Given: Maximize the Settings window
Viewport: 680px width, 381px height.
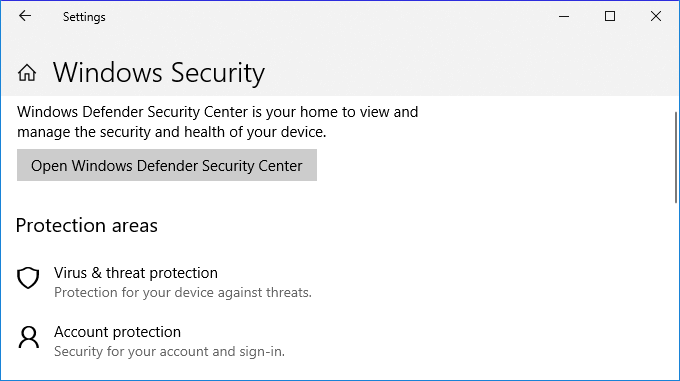Looking at the screenshot, I should [x=610, y=16].
